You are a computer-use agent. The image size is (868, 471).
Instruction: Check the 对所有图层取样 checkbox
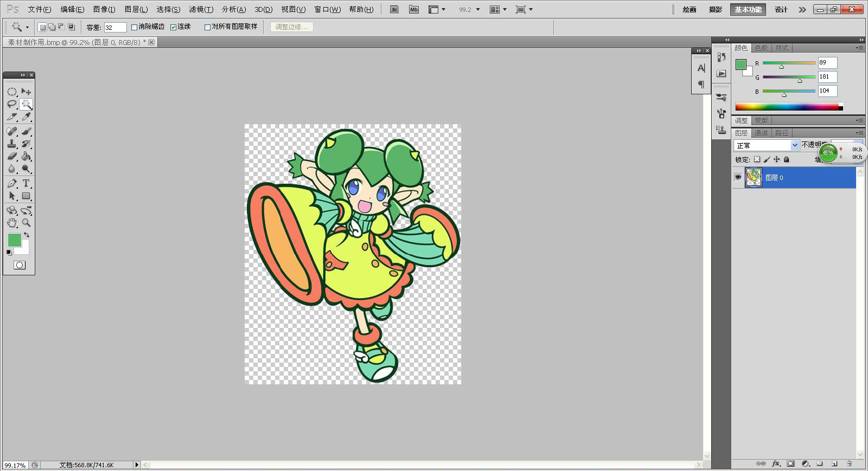[x=207, y=27]
